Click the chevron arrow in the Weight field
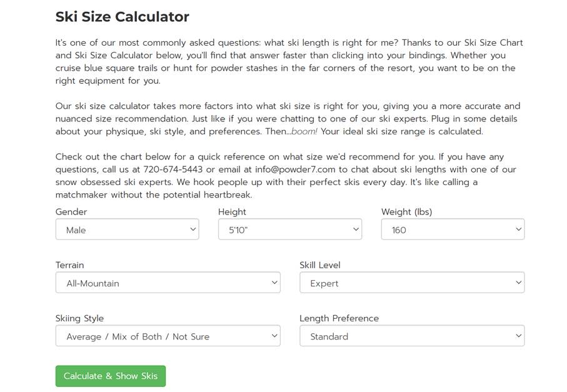Viewport: 567px width, 392px height. [x=518, y=229]
